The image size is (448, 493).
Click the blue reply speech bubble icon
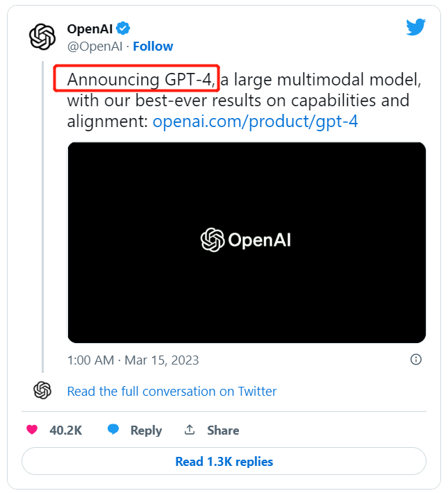(x=113, y=430)
